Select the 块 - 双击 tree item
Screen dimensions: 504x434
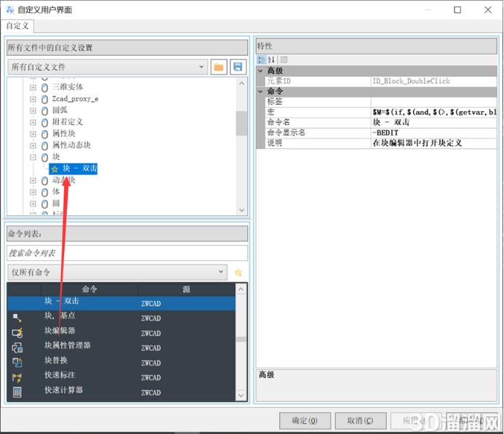click(73, 169)
